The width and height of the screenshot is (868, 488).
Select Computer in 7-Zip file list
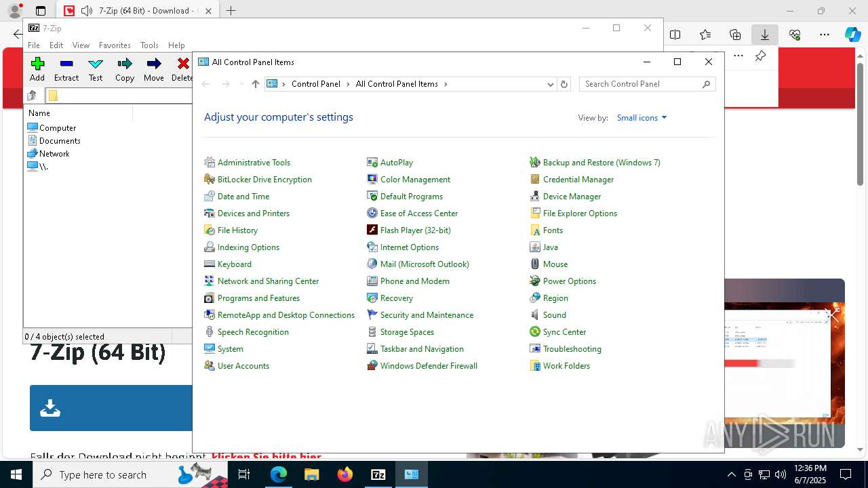(x=58, y=127)
